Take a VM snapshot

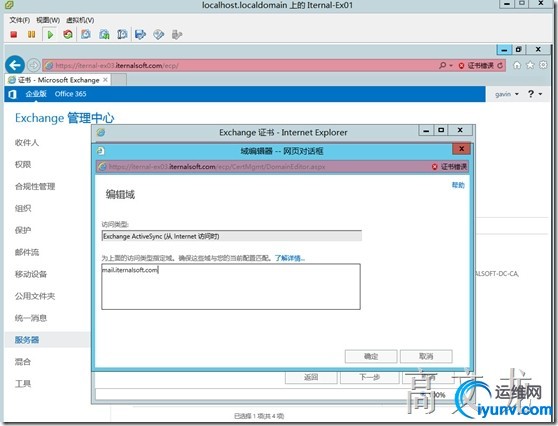(x=86, y=35)
